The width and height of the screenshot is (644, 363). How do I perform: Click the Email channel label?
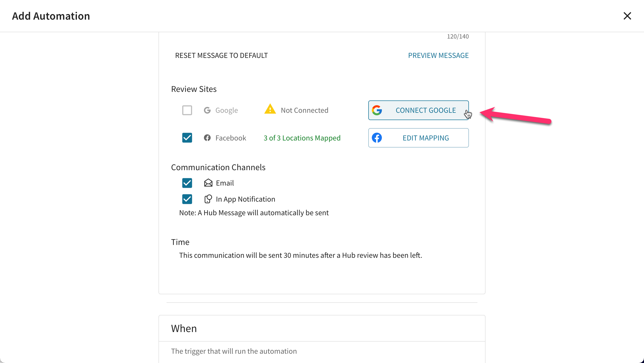coord(225,183)
